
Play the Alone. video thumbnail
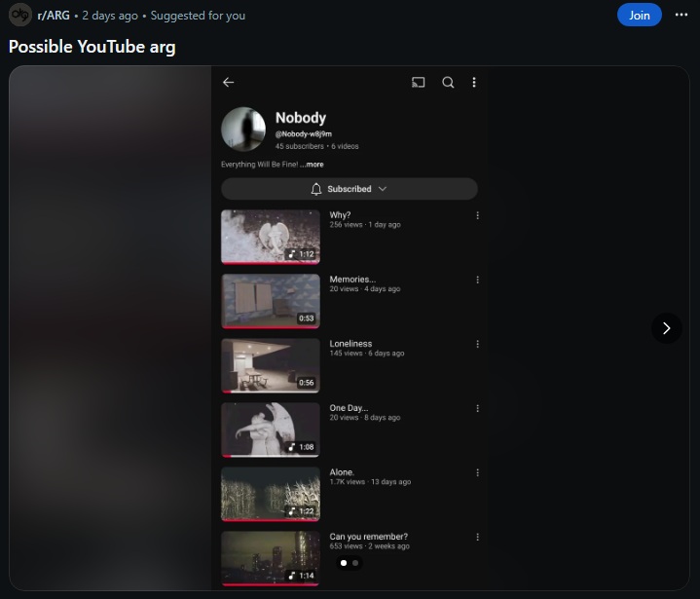pos(271,494)
